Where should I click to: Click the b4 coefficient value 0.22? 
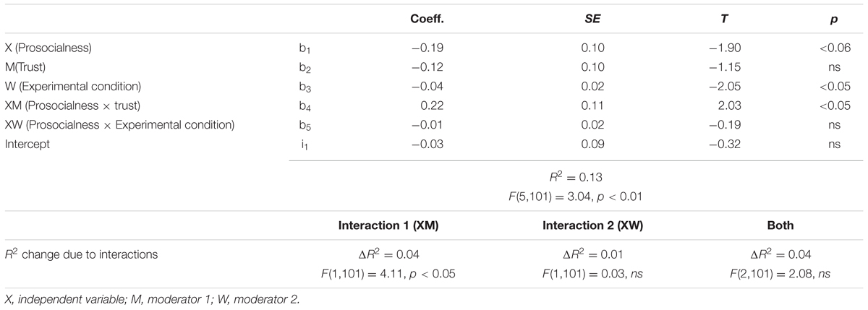tap(432, 106)
